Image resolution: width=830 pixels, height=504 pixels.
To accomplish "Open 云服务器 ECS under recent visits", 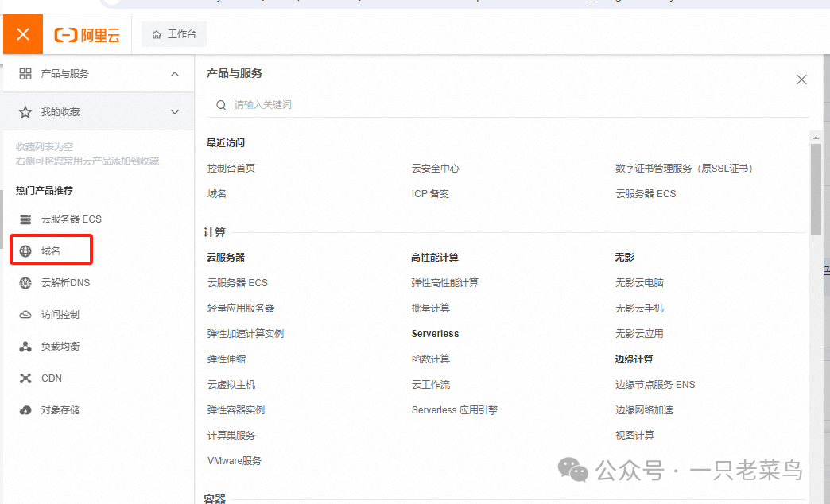I will tap(646, 194).
